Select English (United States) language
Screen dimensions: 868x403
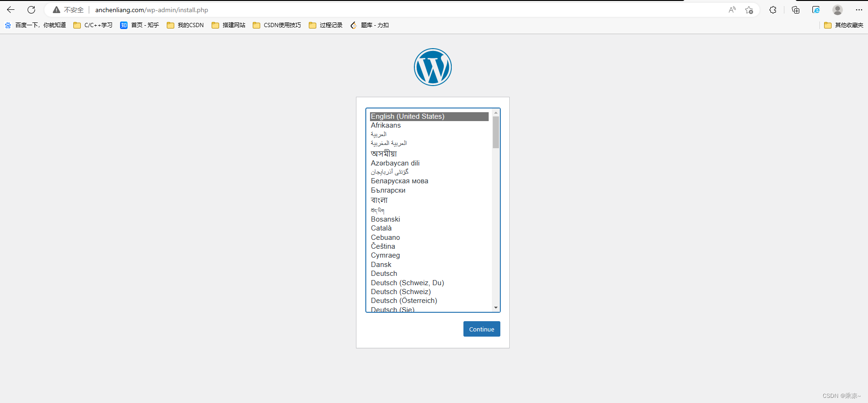pos(429,116)
